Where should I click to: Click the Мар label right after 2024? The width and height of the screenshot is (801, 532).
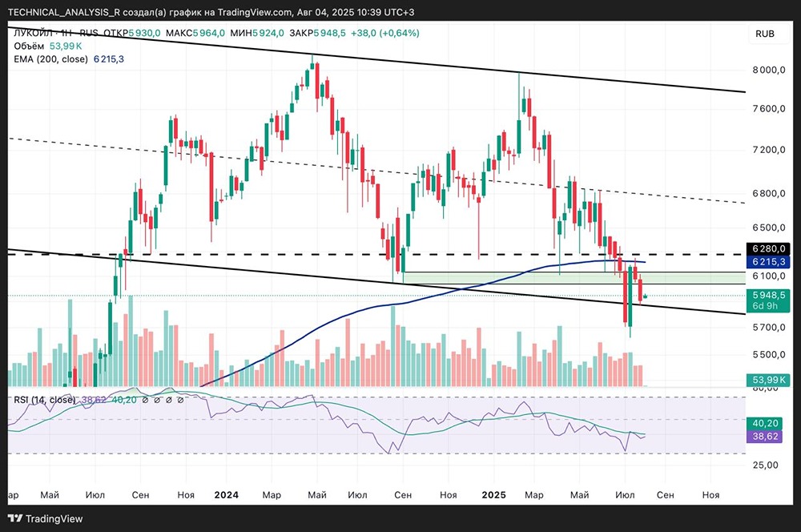coord(272,494)
